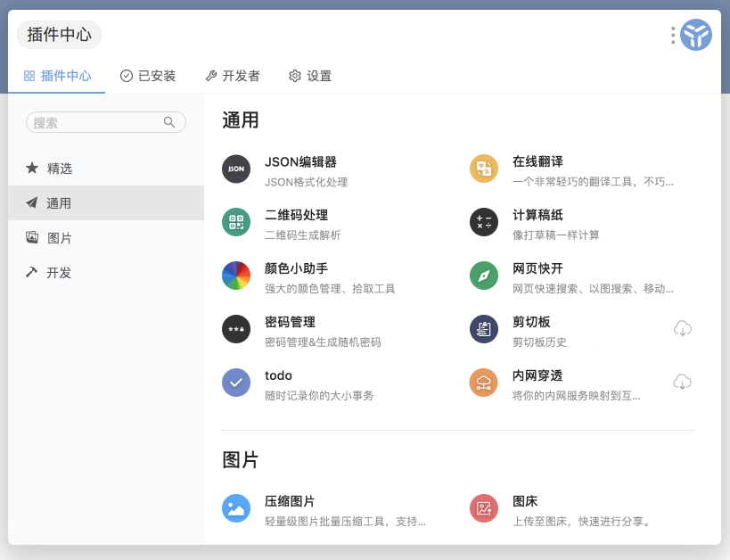Click description 密码管理&生成随机密码
This screenshot has height=560, width=730.
coord(323,342)
